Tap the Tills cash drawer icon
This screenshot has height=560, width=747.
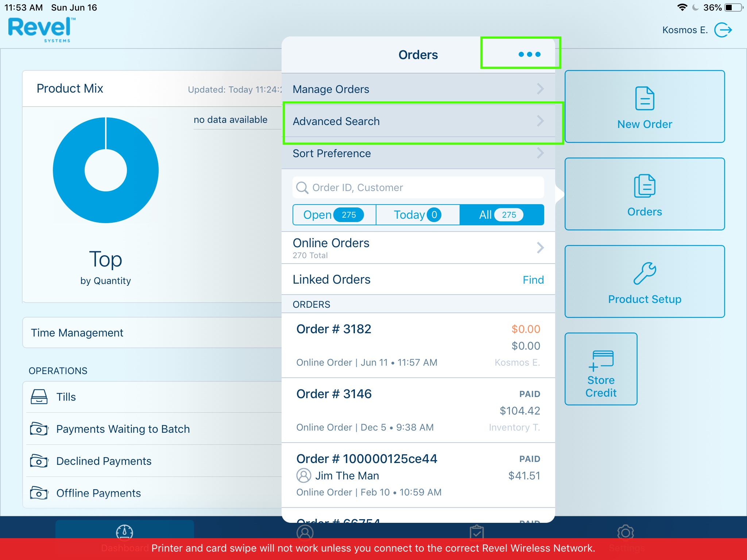[x=39, y=397]
